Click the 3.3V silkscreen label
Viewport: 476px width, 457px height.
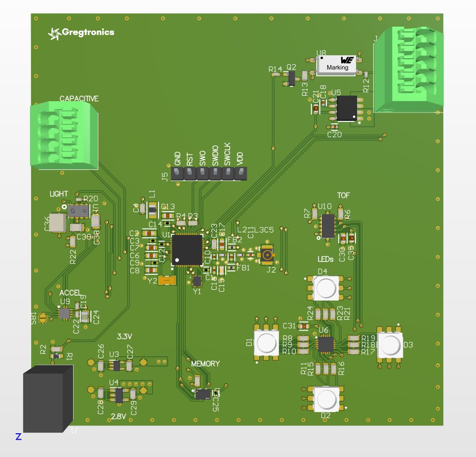coord(124,337)
